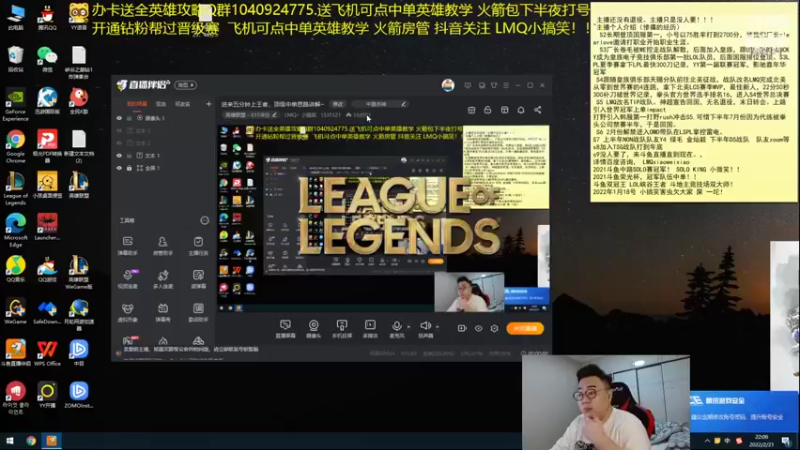Click the record video icon near 关闭直播
800x450 pixels.
point(462,329)
